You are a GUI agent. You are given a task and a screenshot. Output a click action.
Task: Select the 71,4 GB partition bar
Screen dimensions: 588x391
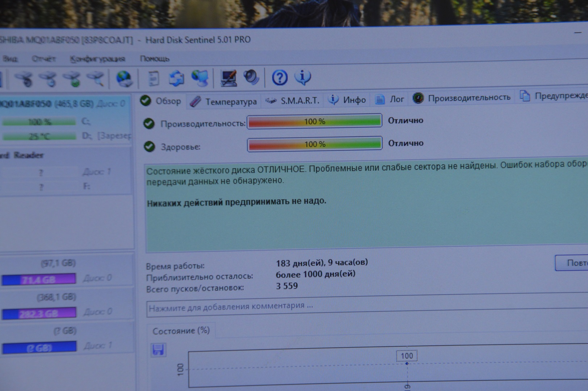pyautogui.click(x=39, y=279)
